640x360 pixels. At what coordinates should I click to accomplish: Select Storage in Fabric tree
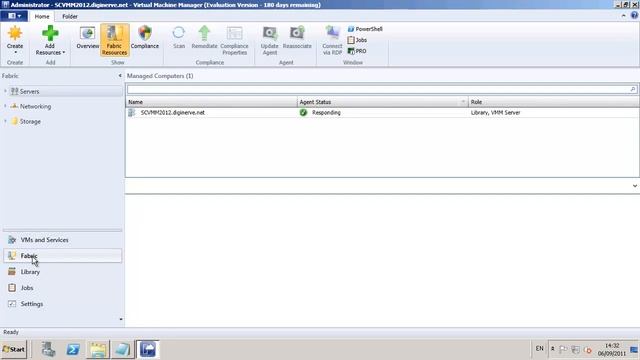click(30, 122)
